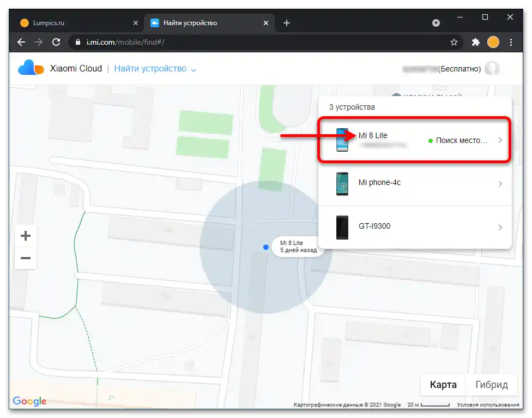The height and width of the screenshot is (418, 532).
Task: Click the Mi 8 Lite map label bubble
Action: [298, 247]
